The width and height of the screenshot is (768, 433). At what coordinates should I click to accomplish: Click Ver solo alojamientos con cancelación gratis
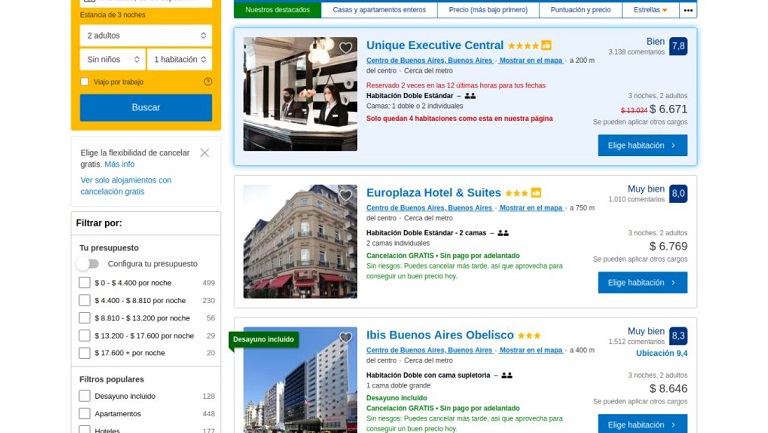coord(126,186)
